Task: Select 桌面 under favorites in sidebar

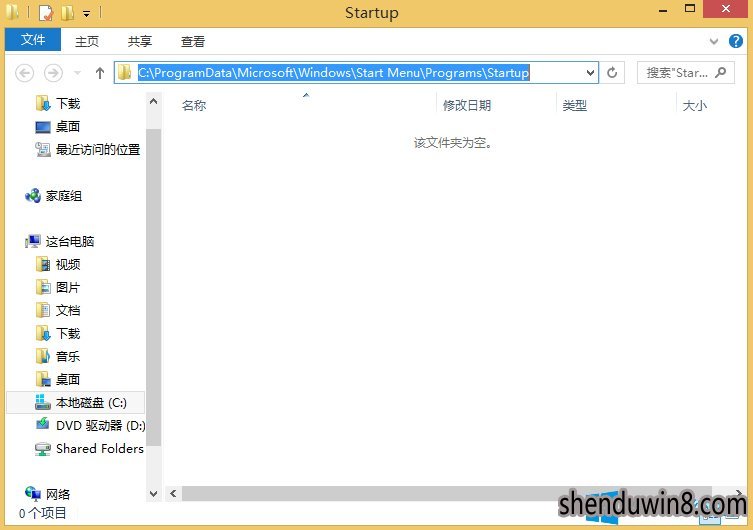Action: pos(68,126)
